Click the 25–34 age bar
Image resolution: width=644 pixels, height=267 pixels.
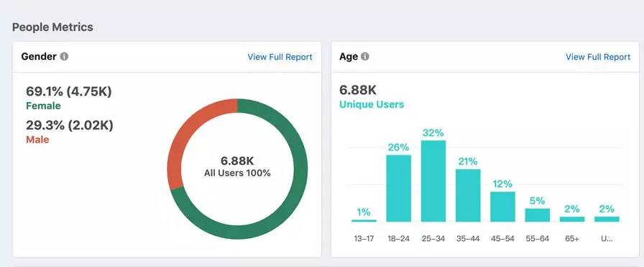point(433,181)
